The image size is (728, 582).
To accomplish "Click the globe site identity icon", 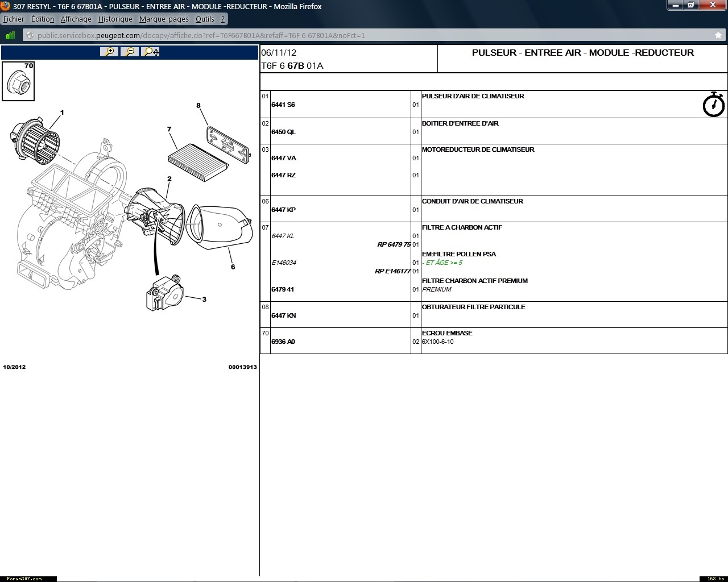I will (x=30, y=35).
